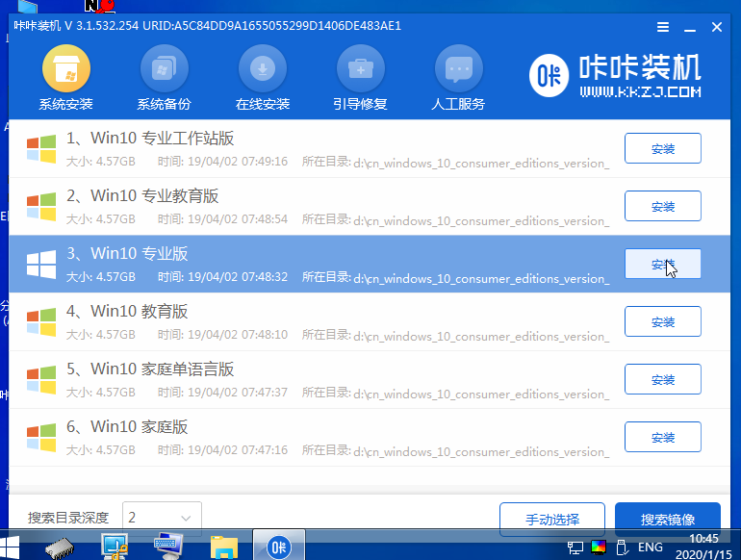The height and width of the screenshot is (560, 741).
Task: Open the keyboard monitor taskbar icon
Action: click(x=168, y=547)
